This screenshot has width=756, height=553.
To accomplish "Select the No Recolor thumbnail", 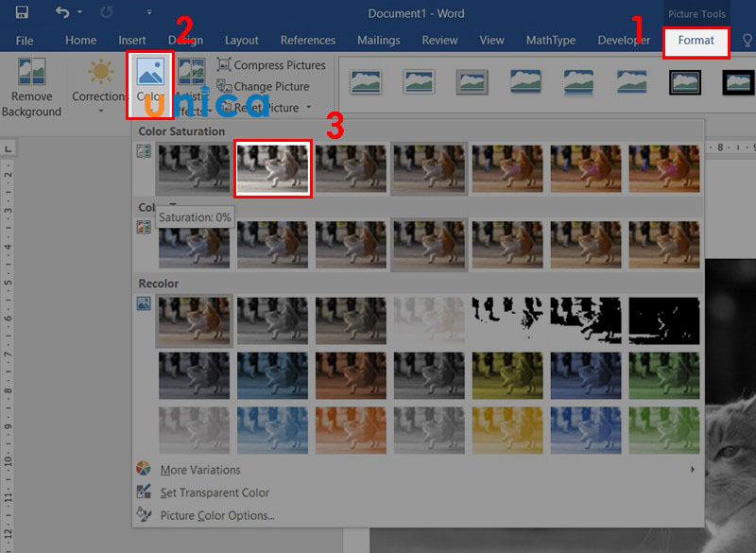I will [x=194, y=320].
